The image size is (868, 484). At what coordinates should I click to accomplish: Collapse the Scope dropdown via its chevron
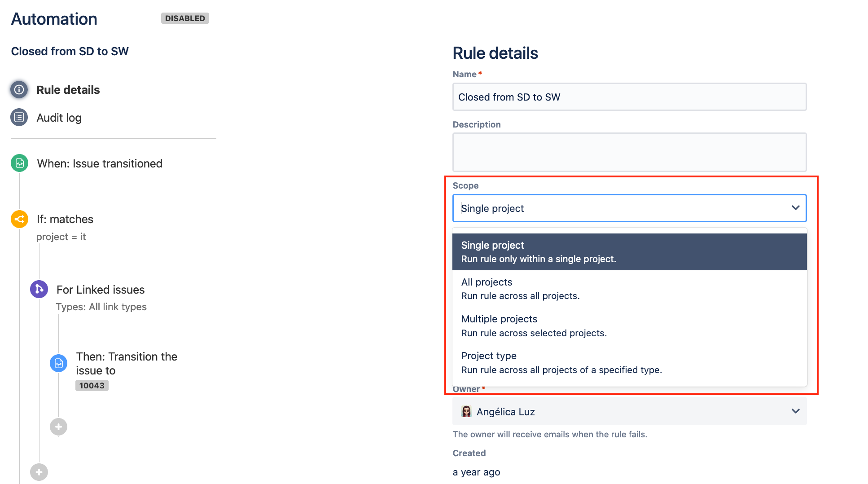pyautogui.click(x=795, y=208)
